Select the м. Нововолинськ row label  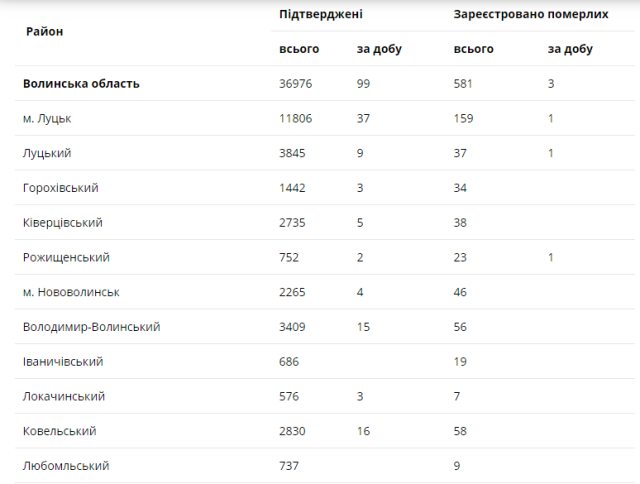[x=71, y=292]
